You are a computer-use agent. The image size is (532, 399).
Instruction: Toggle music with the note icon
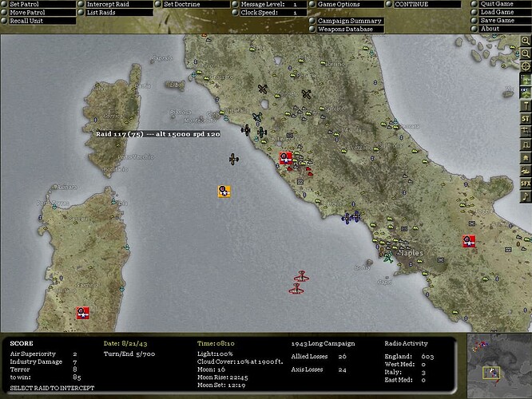[526, 196]
